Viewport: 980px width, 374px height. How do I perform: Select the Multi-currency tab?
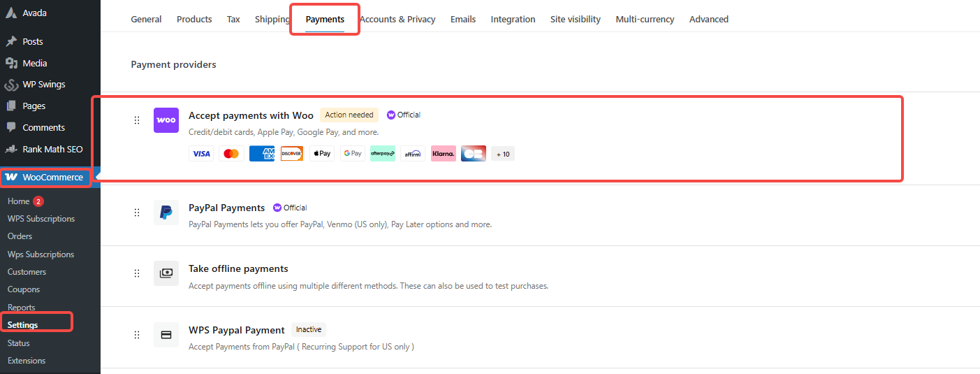pyautogui.click(x=645, y=20)
